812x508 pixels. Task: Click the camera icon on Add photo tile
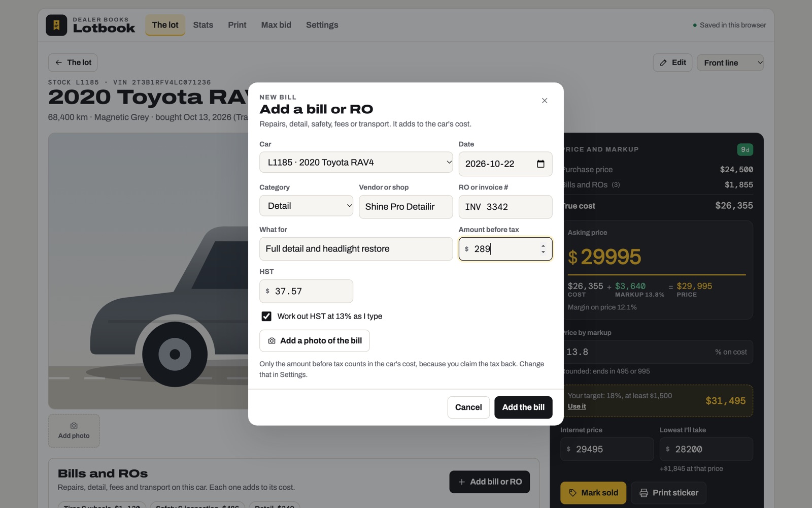(74, 426)
